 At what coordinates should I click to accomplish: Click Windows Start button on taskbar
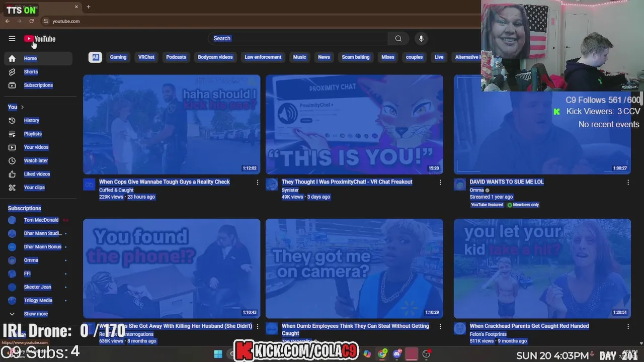[x=218, y=354]
